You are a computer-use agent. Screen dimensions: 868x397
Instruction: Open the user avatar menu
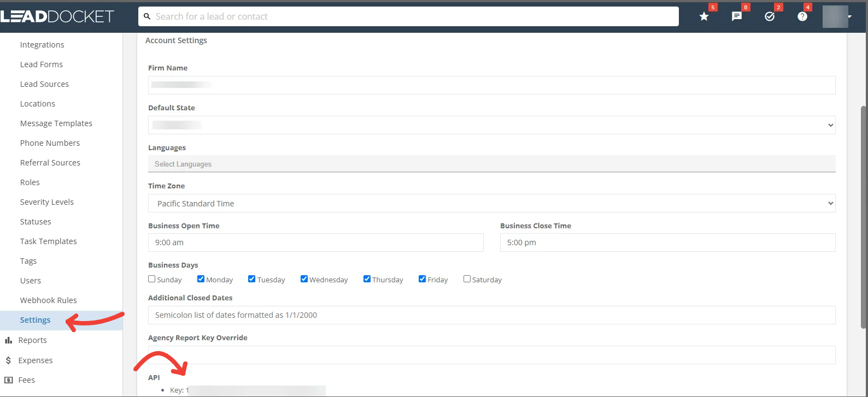(x=837, y=16)
